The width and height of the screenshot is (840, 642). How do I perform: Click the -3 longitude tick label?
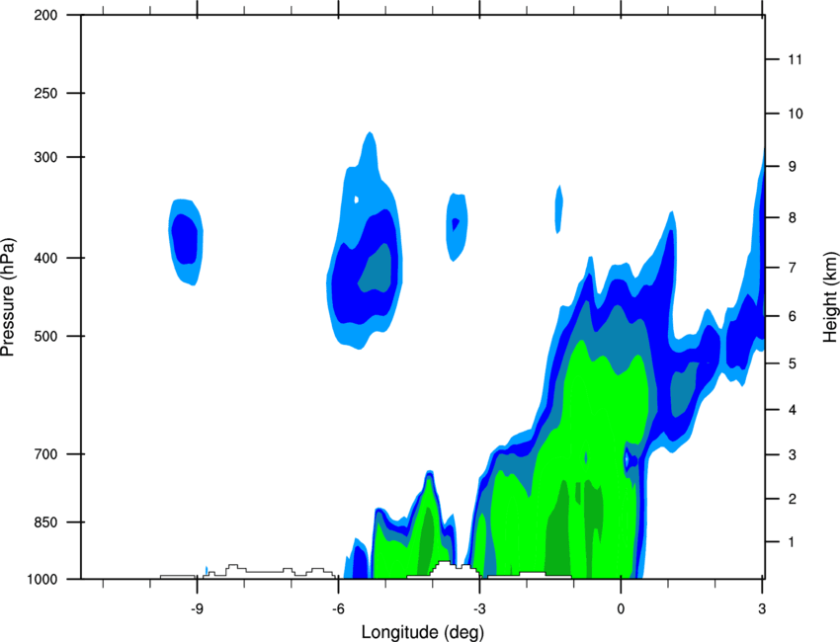pyautogui.click(x=479, y=608)
